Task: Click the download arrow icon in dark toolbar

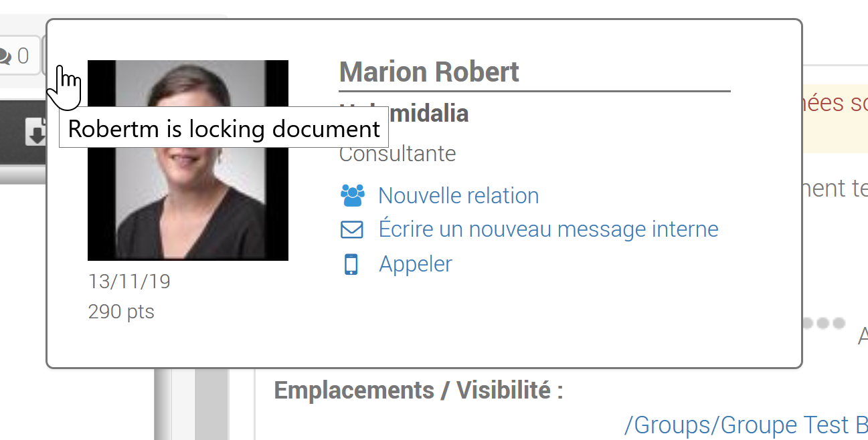Action: tap(35, 132)
